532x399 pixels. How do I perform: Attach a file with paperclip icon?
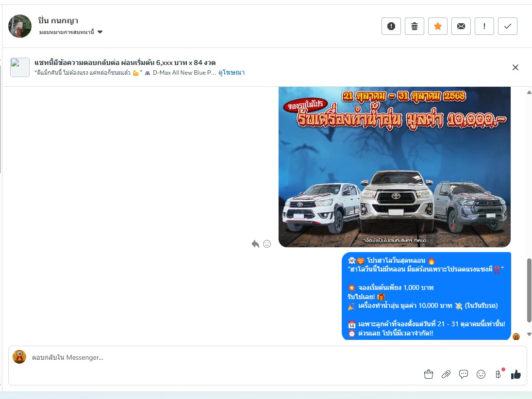pos(446,374)
